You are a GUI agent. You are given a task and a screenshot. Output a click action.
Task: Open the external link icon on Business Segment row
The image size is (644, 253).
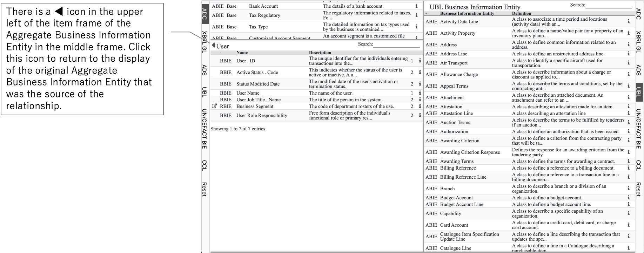click(x=214, y=106)
